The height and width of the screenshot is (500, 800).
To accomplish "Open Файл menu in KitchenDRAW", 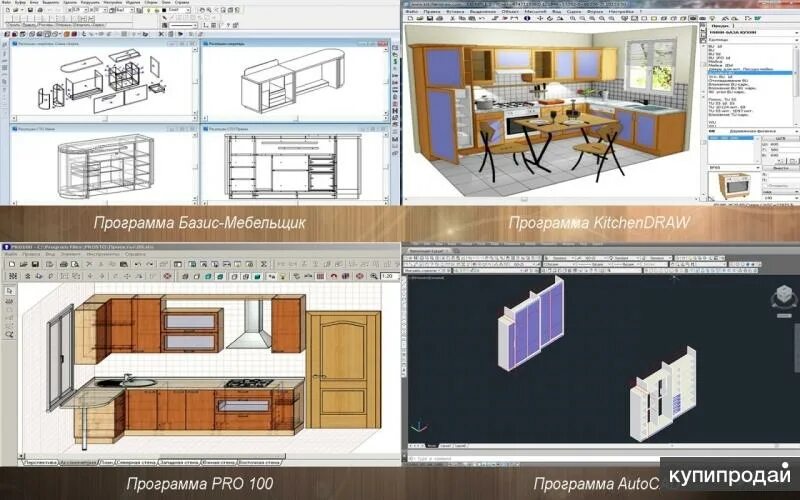I will pyautogui.click(x=412, y=11).
